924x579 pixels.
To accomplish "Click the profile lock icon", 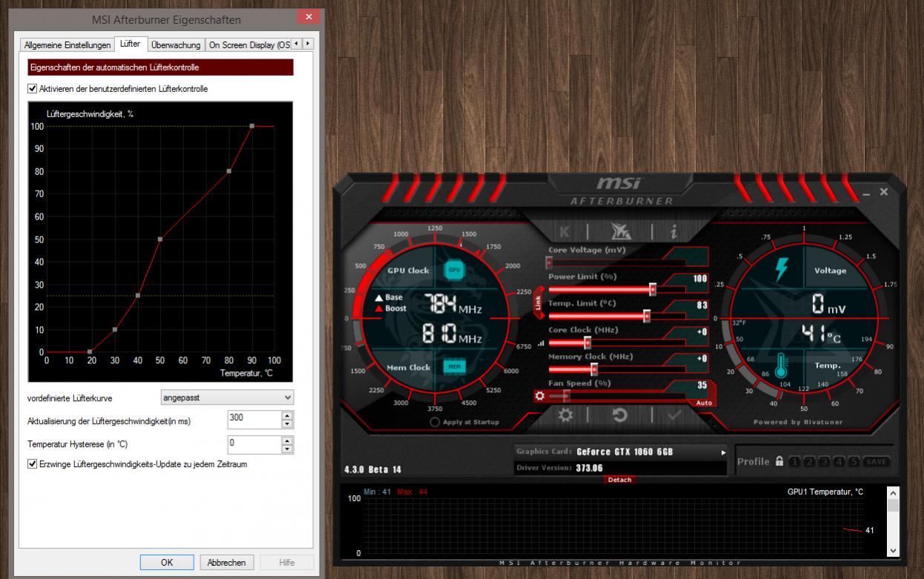I will tap(779, 461).
